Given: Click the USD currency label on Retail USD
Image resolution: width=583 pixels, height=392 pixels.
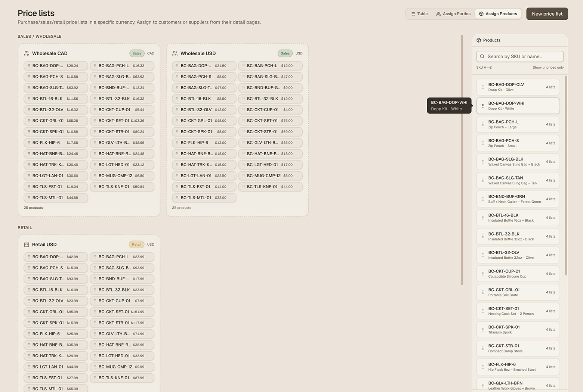Looking at the screenshot, I should pos(151,245).
